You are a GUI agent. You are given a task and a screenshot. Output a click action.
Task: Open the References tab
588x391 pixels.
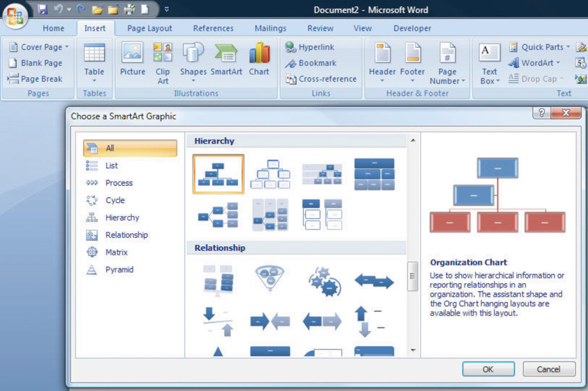pos(213,28)
